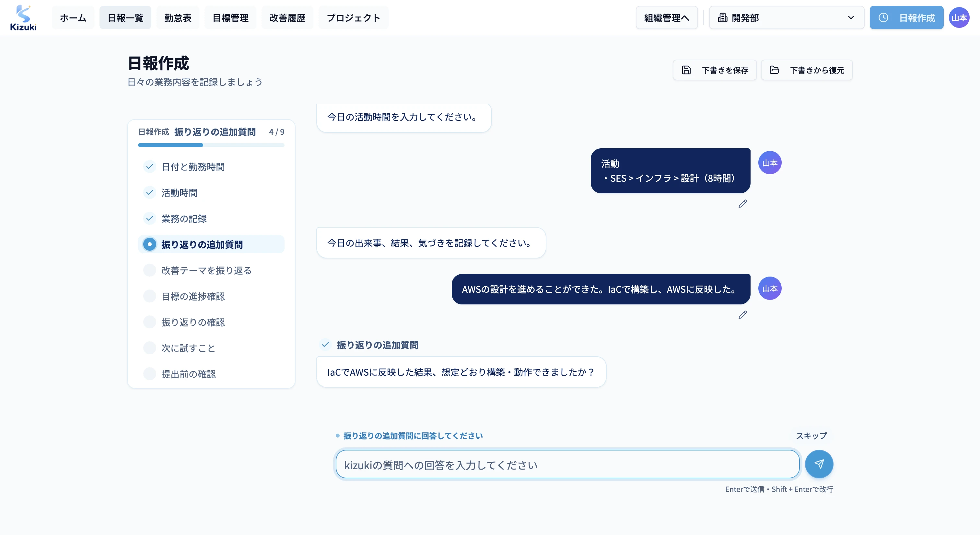This screenshot has height=535, width=980.
Task: Click 下書きを保存 button
Action: click(715, 70)
